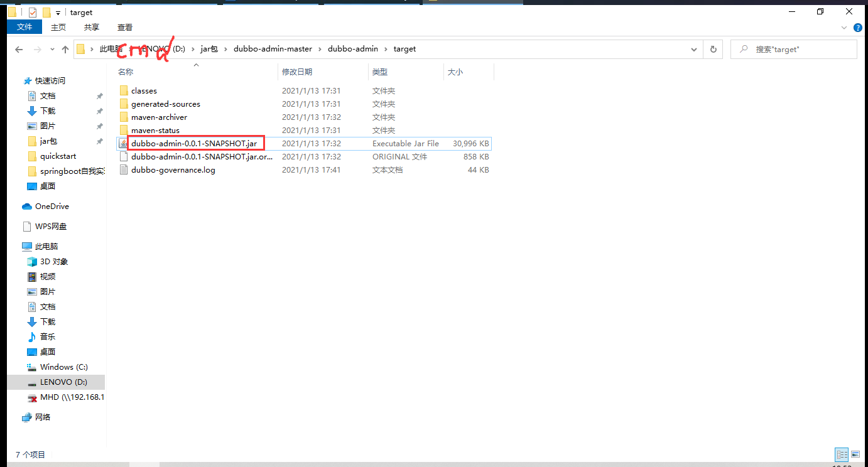
Task: Select the maven-archiver folder
Action: coord(304,117)
